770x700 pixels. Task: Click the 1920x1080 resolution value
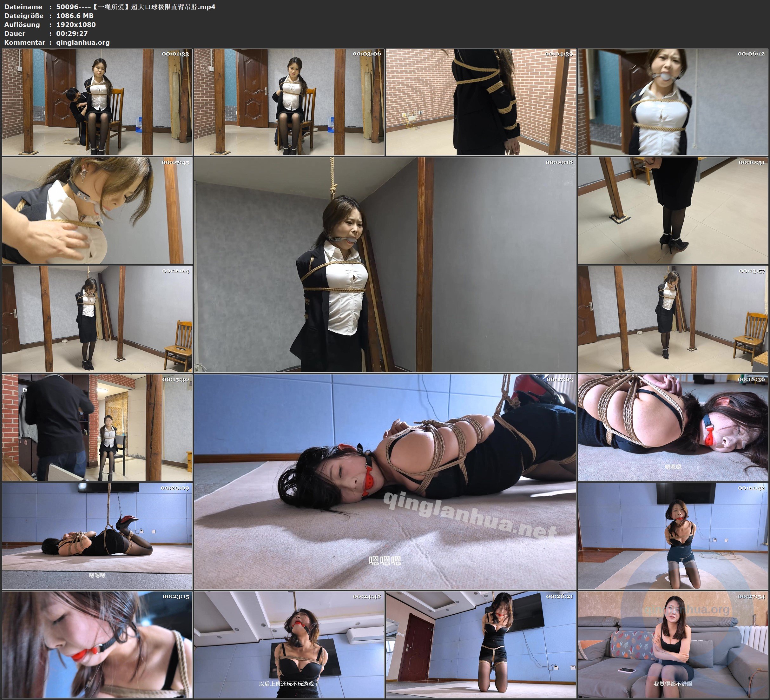76,24
